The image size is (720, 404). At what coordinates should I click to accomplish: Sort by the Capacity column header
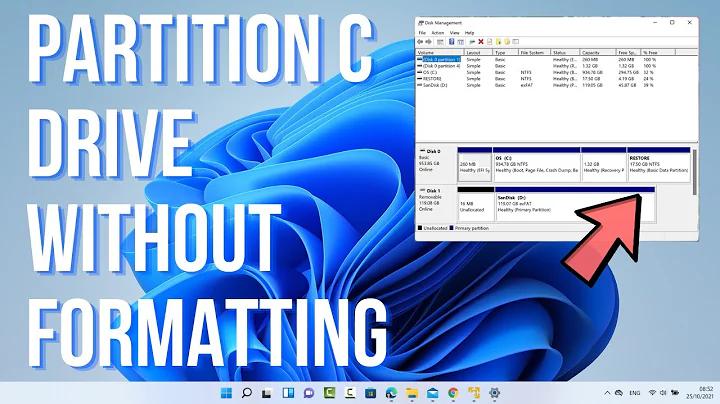[x=597, y=53]
